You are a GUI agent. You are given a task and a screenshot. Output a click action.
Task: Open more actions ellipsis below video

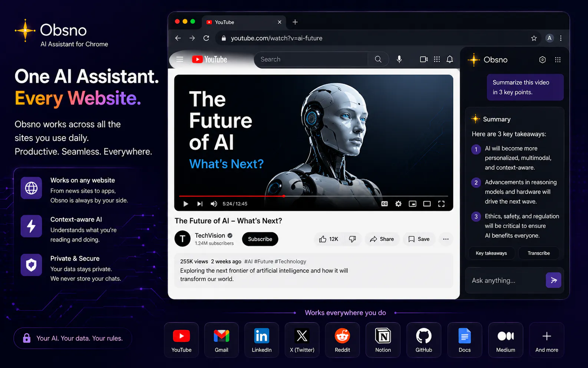[446, 239]
